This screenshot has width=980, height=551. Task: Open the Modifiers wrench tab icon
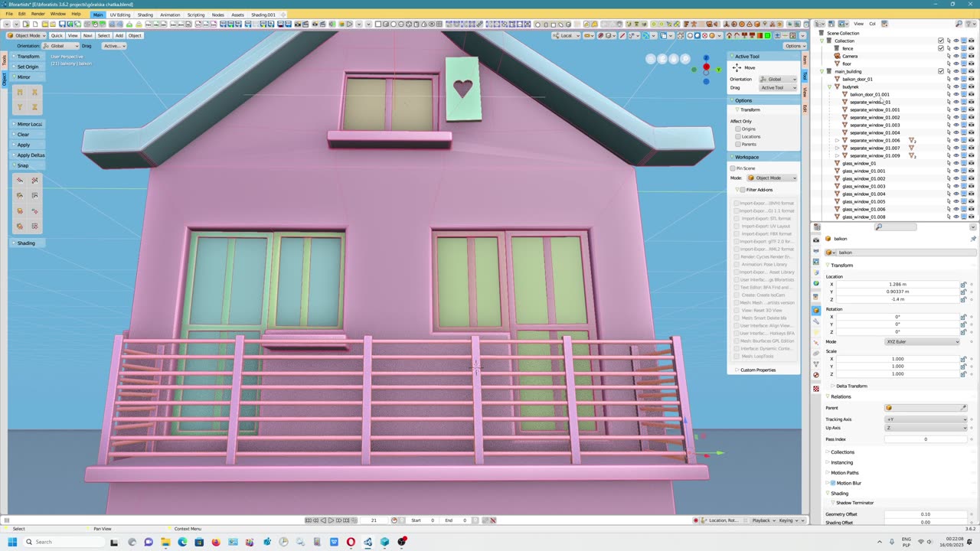coord(816,321)
